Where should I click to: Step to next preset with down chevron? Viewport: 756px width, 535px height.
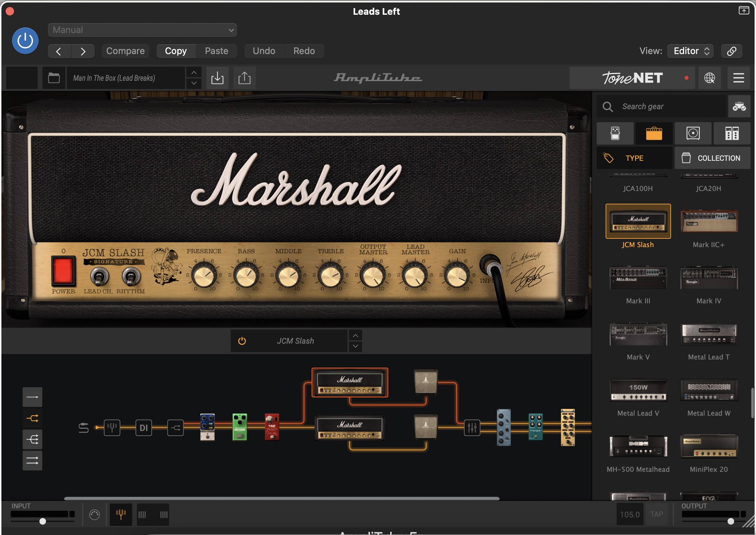click(x=194, y=83)
